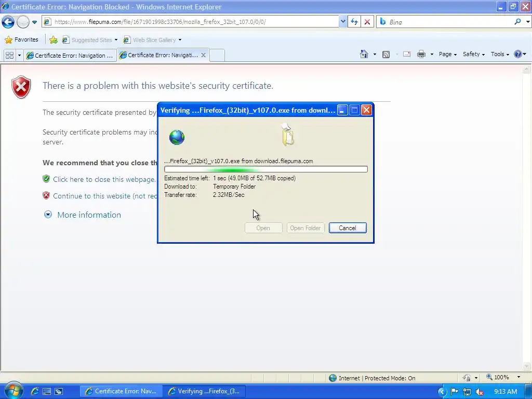Viewport: 532px width, 399px height.
Task: Click the Print icon
Action: pos(421,54)
